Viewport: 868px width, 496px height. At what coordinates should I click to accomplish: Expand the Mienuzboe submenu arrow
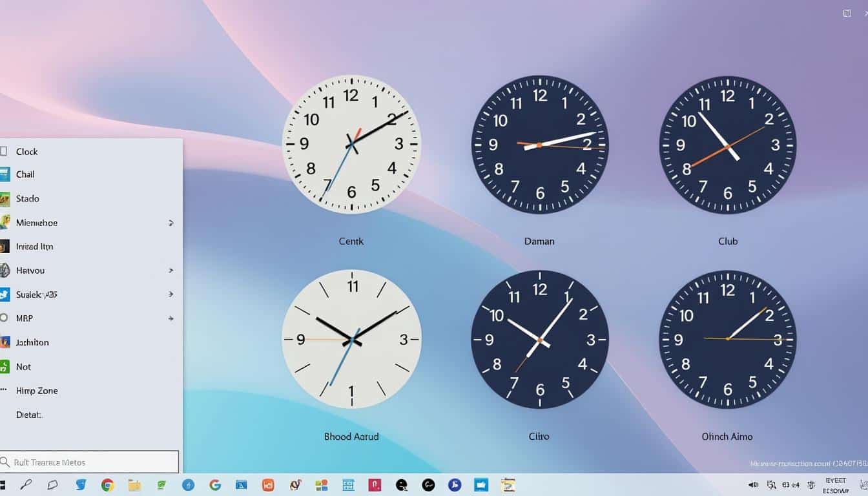tap(171, 222)
